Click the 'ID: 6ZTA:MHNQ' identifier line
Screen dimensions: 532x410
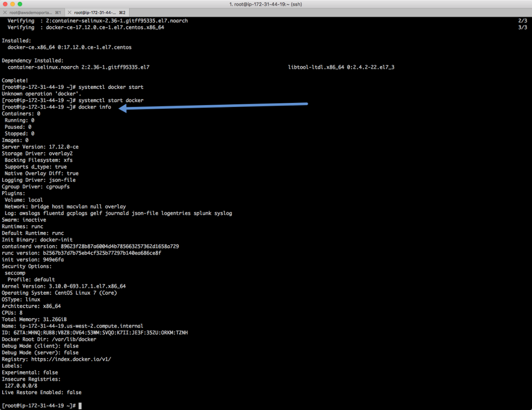pyautogui.click(x=95, y=333)
